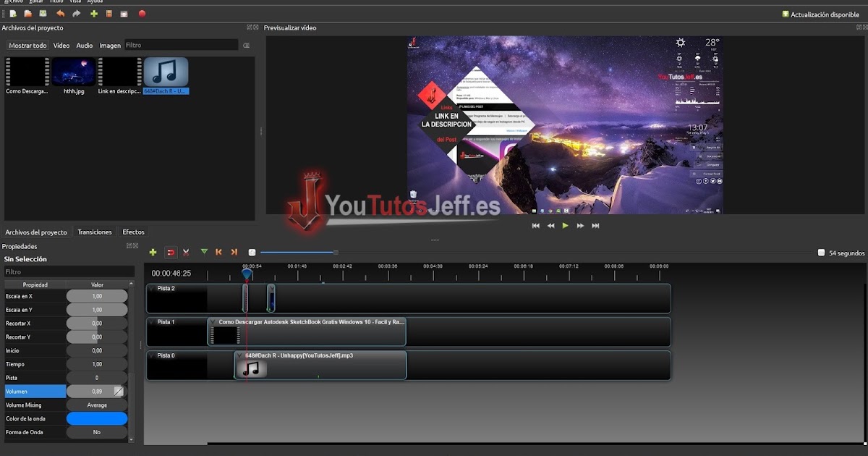This screenshot has height=456, width=868.
Task: Click the Propiedad column header
Action: click(35, 285)
